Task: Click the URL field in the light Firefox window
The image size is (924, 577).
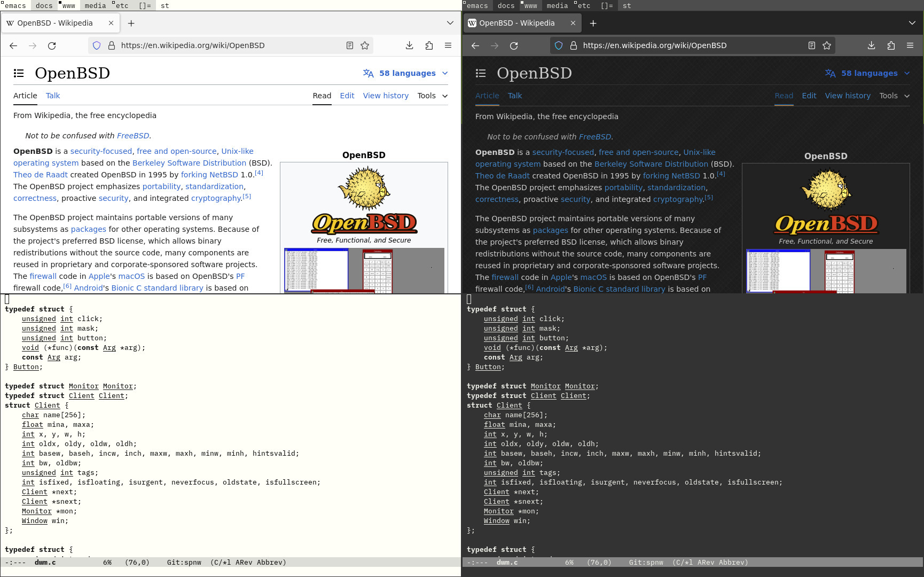Action: pos(230,45)
